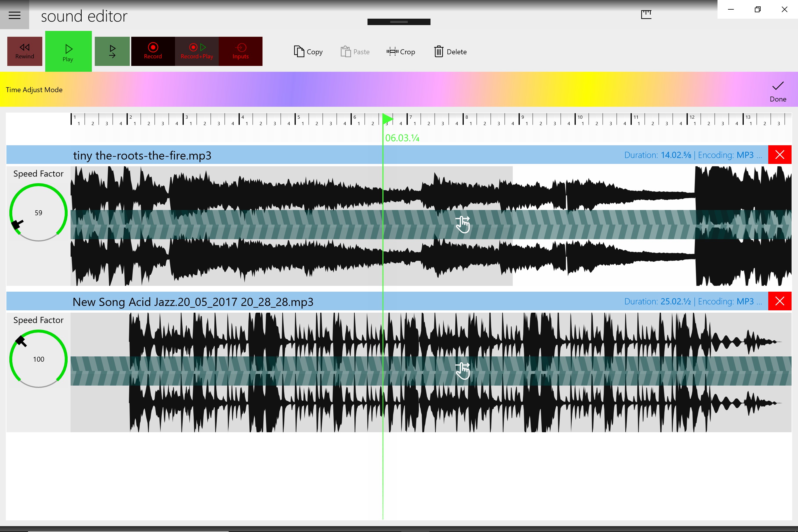Start Record mode
Viewport: 798px width, 532px height.
click(x=153, y=51)
